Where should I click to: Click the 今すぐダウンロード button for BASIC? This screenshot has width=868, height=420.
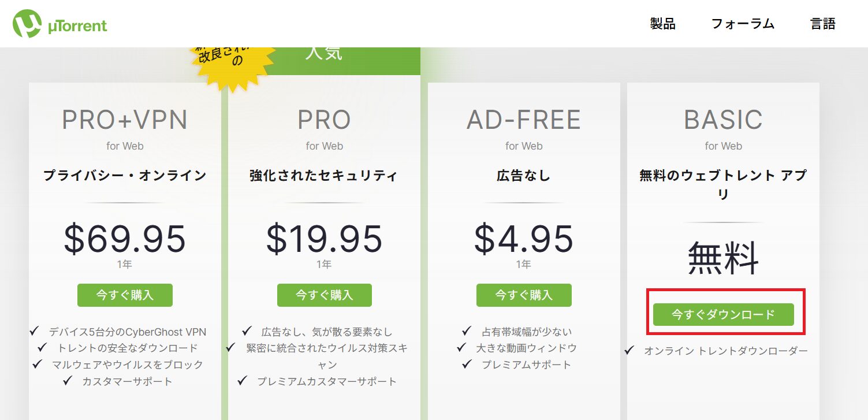coord(723,315)
